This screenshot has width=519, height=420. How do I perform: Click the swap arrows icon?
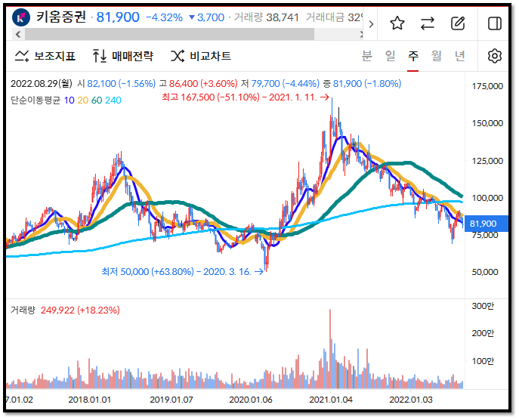coord(428,23)
